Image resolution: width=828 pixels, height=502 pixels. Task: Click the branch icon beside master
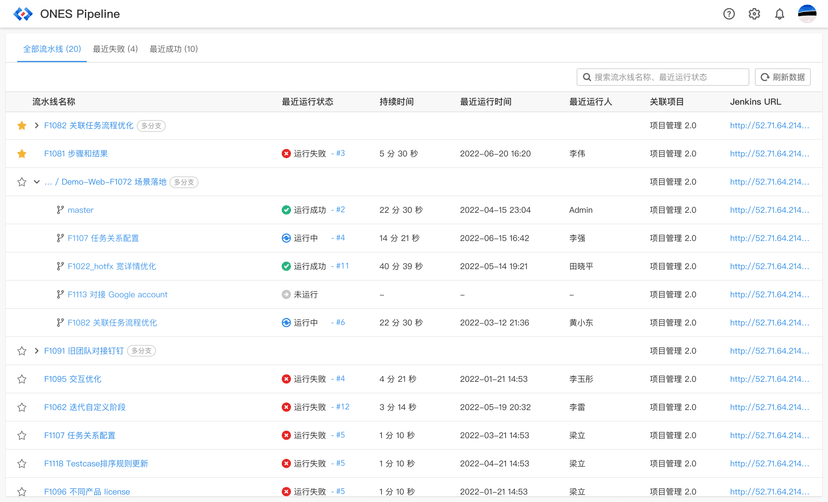(60, 210)
